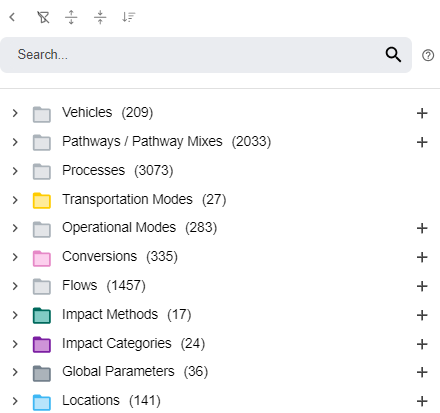Click the blue Locations folder icon
The width and height of the screenshot is (440, 413).
[42, 402]
